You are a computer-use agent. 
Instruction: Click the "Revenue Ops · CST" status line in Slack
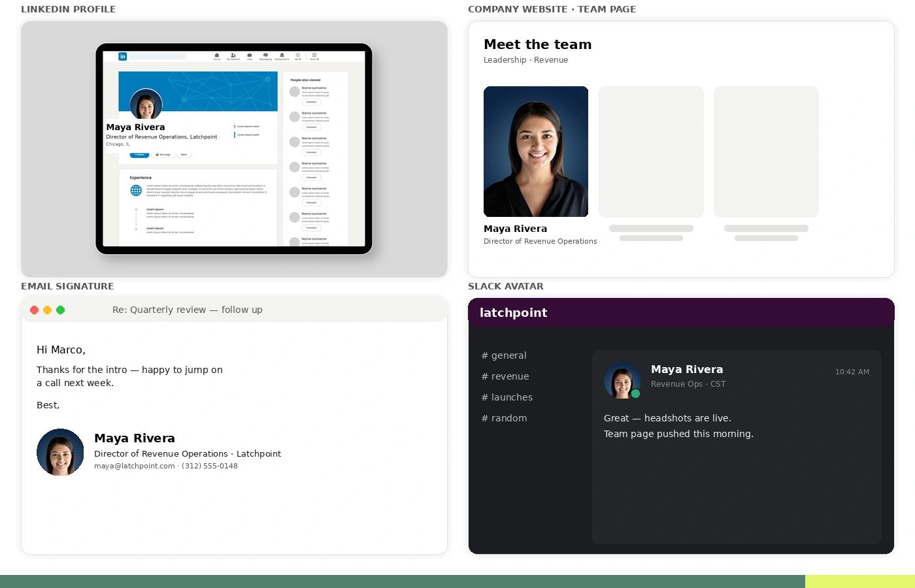[x=688, y=384]
